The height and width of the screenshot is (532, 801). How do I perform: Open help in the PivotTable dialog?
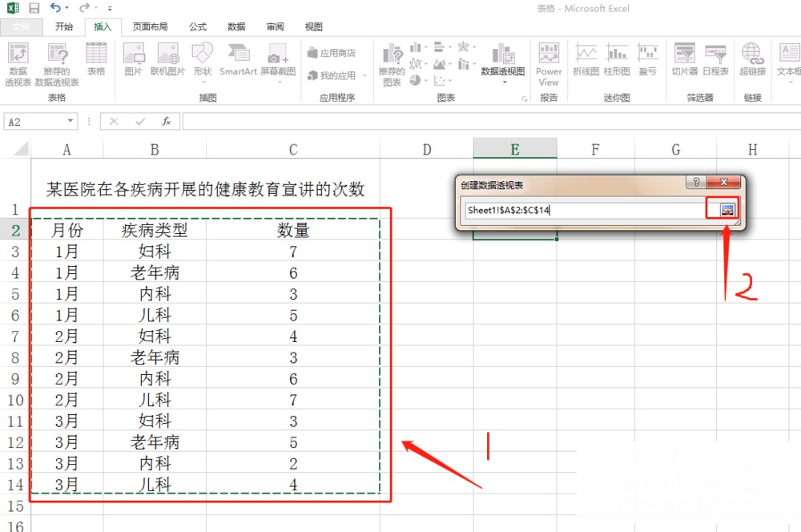point(696,182)
